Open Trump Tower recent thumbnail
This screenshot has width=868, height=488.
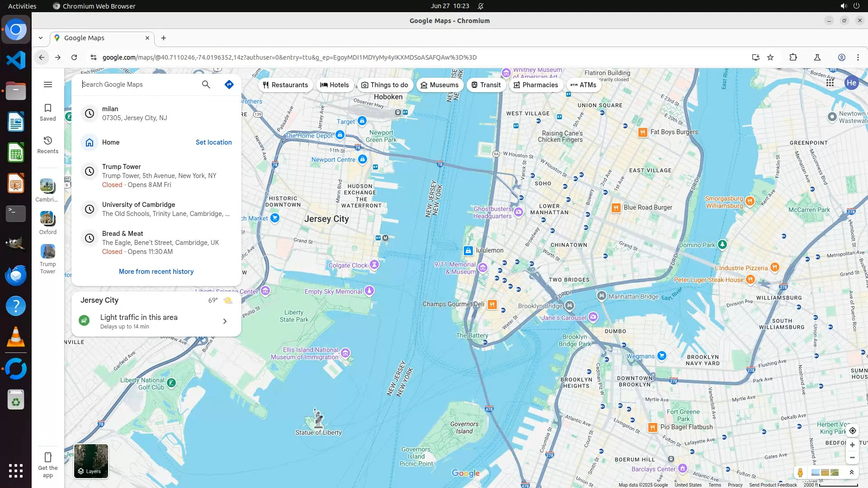point(47,252)
